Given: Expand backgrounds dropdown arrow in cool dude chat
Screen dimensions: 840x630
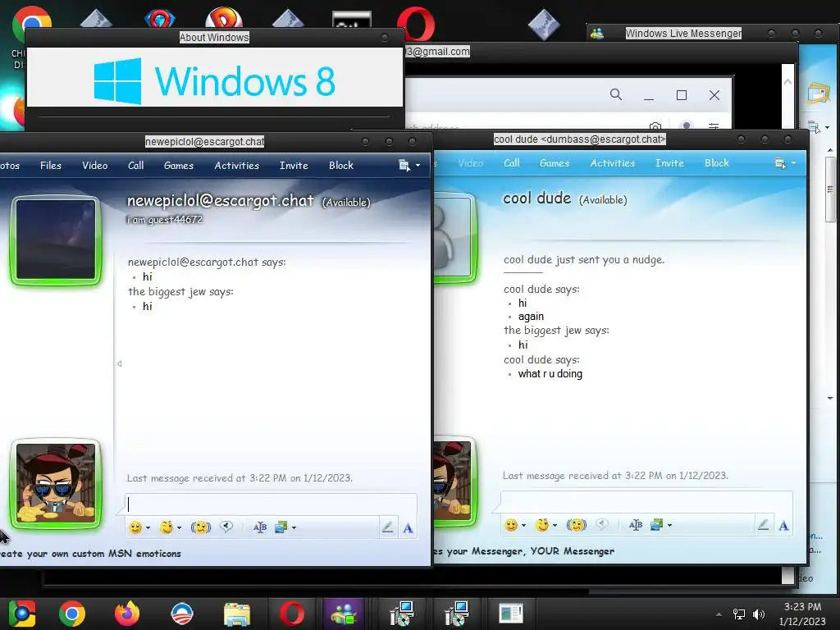Looking at the screenshot, I should (669, 525).
